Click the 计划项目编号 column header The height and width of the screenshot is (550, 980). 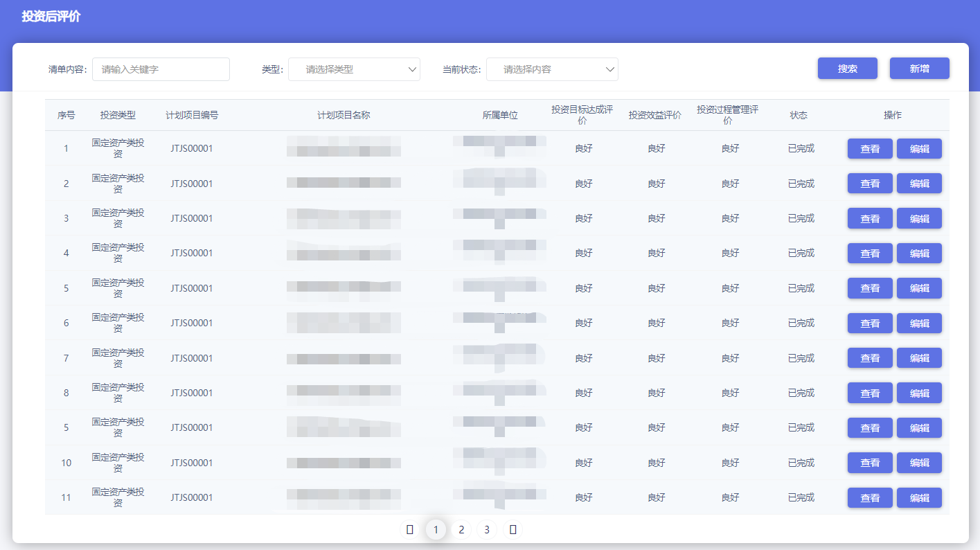point(192,115)
